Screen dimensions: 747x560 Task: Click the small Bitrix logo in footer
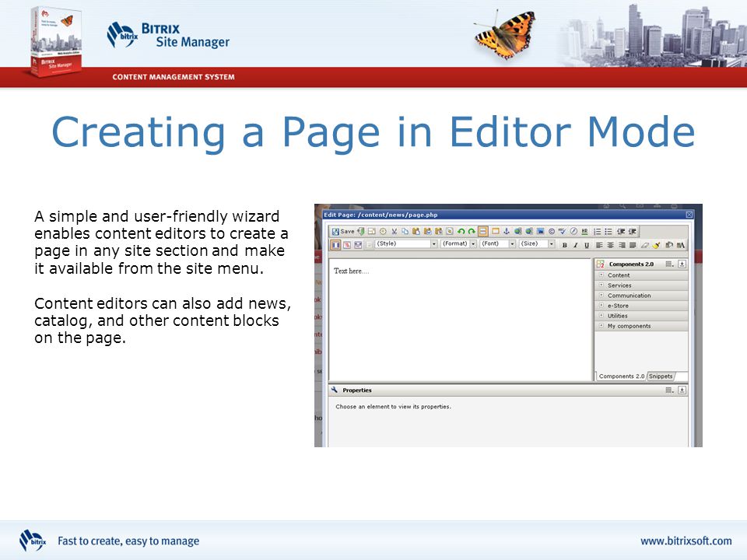[x=33, y=541]
